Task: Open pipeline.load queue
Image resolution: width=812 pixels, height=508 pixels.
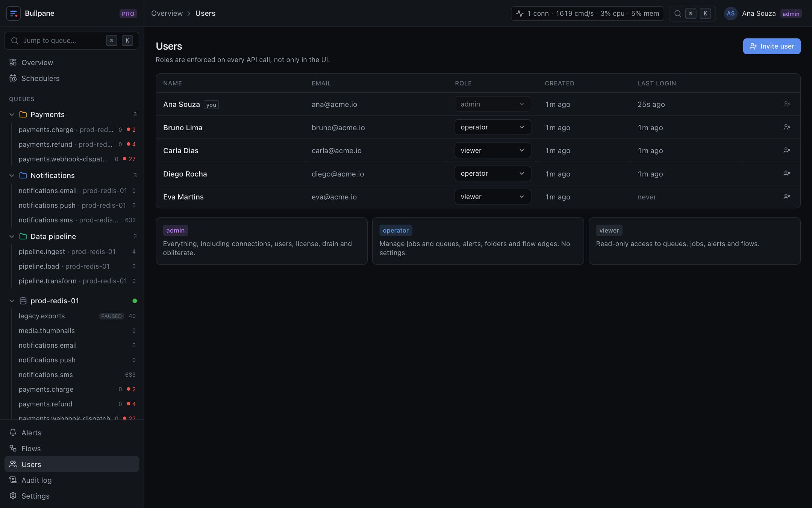Action: pos(76,266)
